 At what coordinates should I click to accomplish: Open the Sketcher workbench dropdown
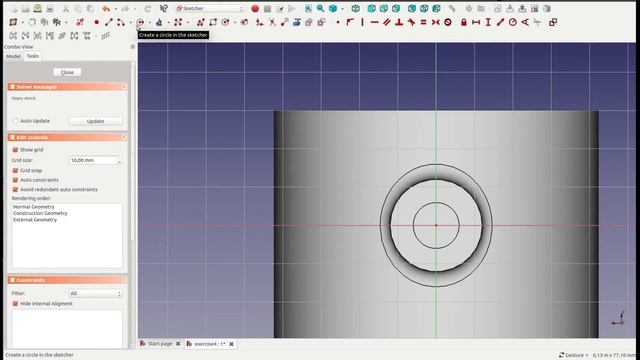pyautogui.click(x=210, y=9)
